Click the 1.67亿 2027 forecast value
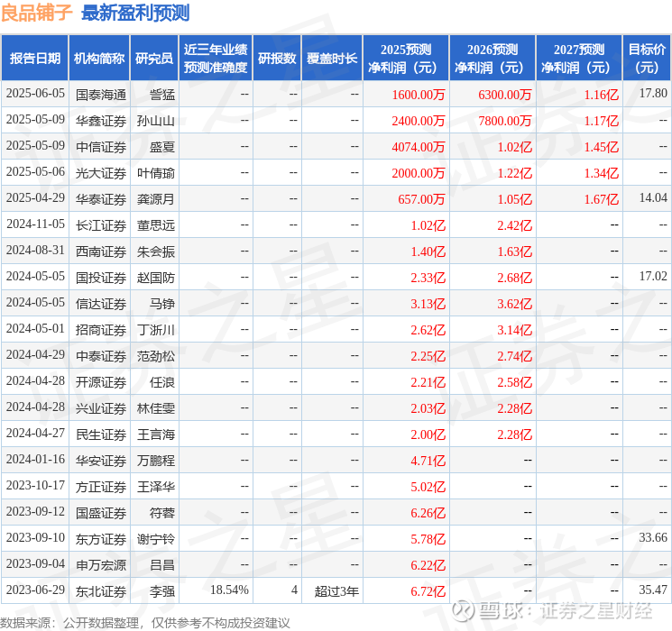 tap(602, 199)
